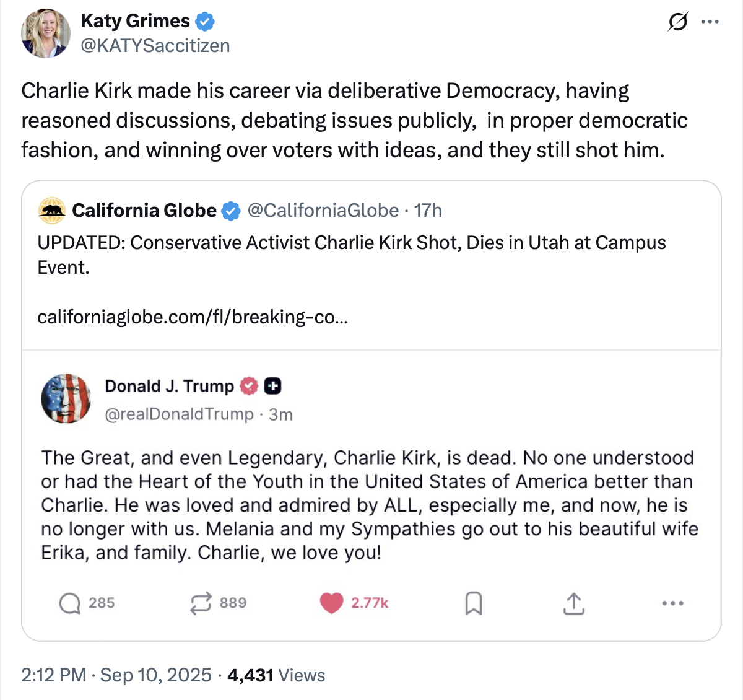Click the reply speech bubble icon

70,603
